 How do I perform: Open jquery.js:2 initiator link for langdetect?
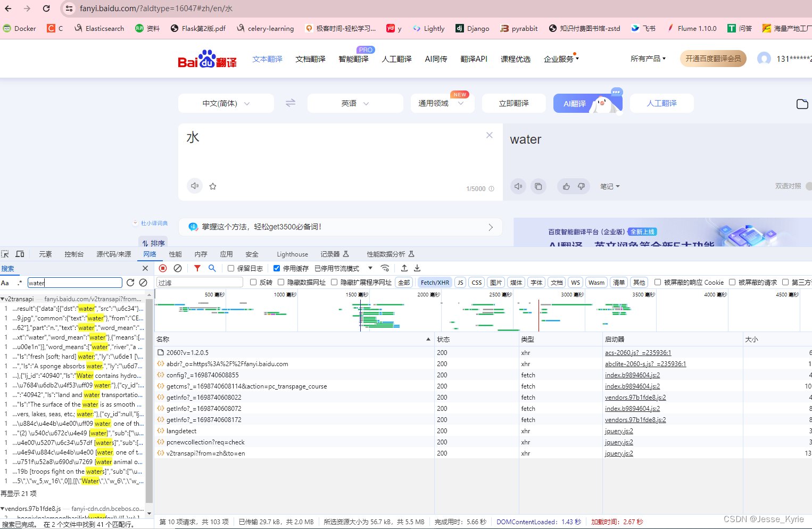coord(619,431)
